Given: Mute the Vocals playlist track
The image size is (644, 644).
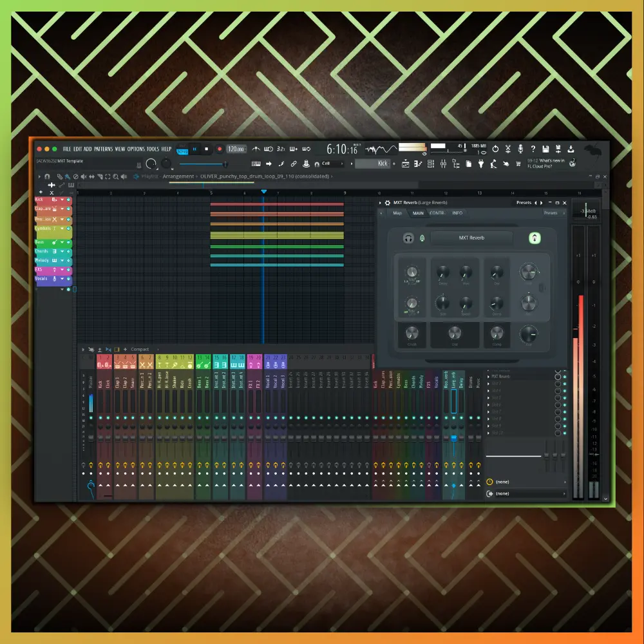Looking at the screenshot, I should coord(69,279).
